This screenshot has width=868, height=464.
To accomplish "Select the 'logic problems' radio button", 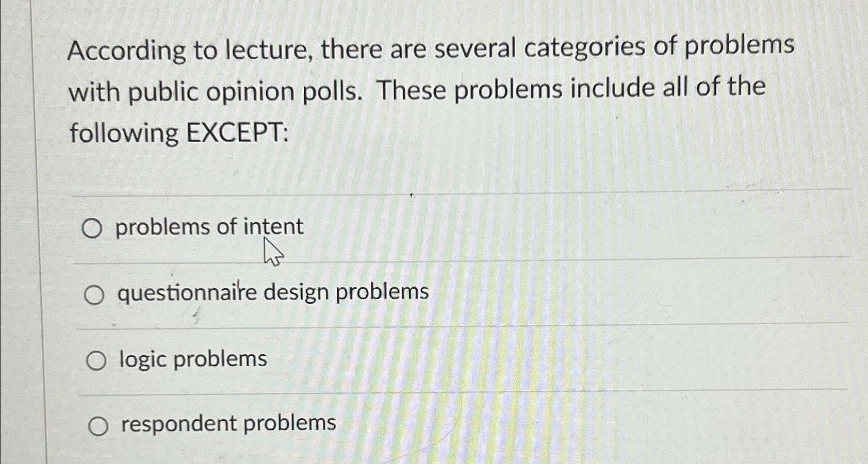I will pyautogui.click(x=96, y=360).
